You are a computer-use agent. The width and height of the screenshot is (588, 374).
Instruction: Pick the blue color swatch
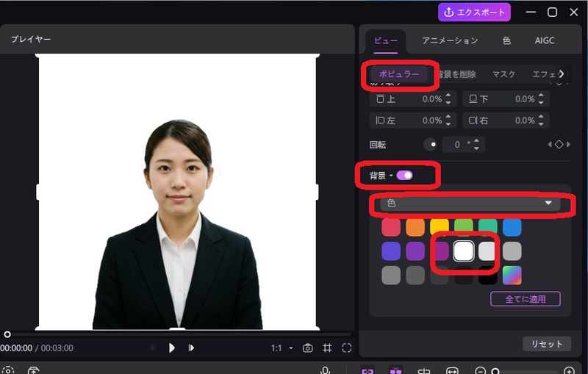click(512, 227)
